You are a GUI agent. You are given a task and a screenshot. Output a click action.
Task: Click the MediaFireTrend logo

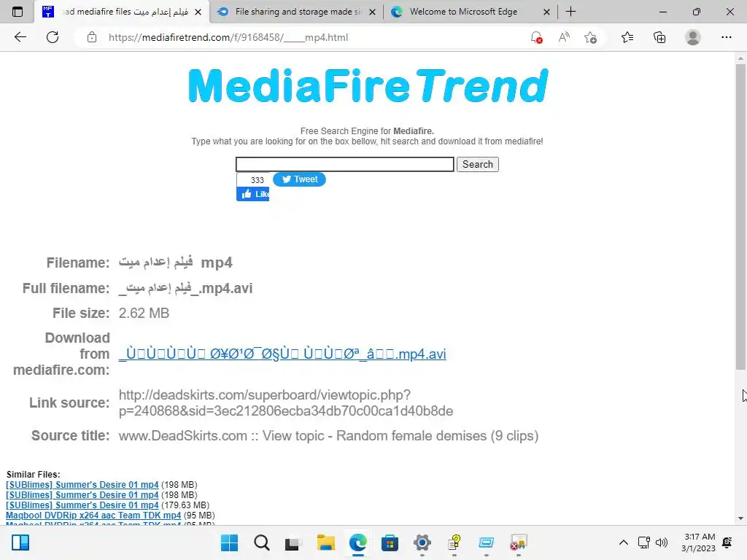[x=368, y=86]
